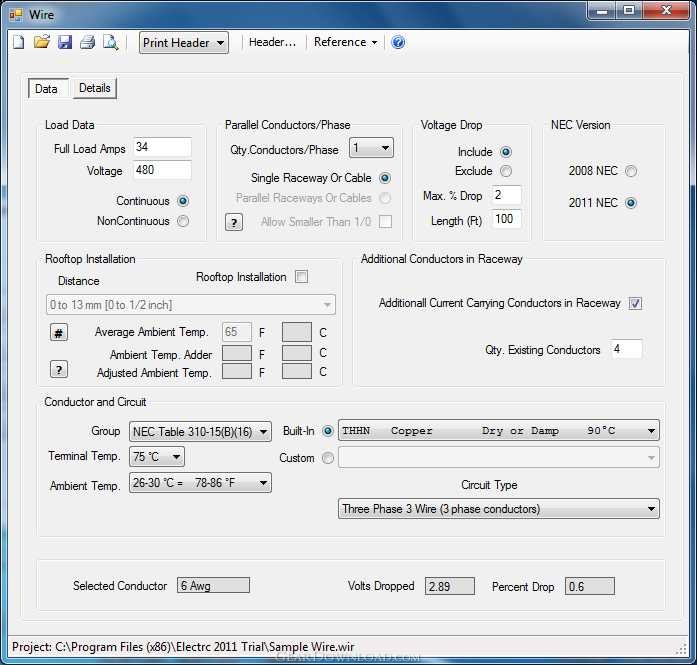The image size is (697, 665).
Task: Click the Header... toolbar item
Action: coord(272,42)
